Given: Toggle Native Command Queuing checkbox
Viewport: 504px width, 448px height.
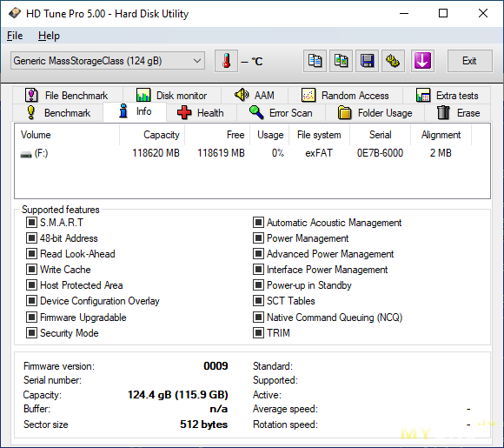Looking at the screenshot, I should (258, 318).
